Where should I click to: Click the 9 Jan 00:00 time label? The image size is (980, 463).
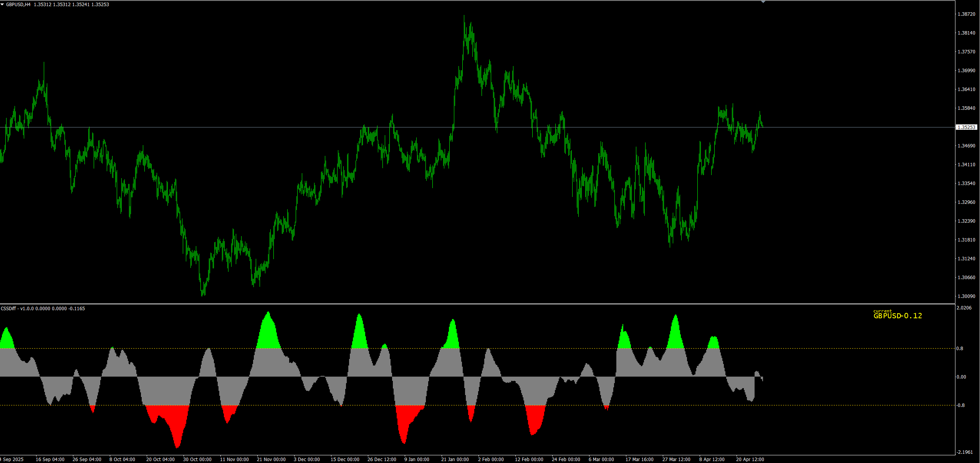[417, 460]
